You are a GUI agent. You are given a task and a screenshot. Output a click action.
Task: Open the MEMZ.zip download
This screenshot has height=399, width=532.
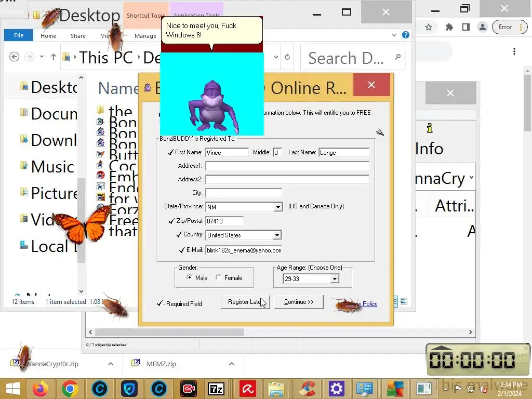pyautogui.click(x=162, y=364)
